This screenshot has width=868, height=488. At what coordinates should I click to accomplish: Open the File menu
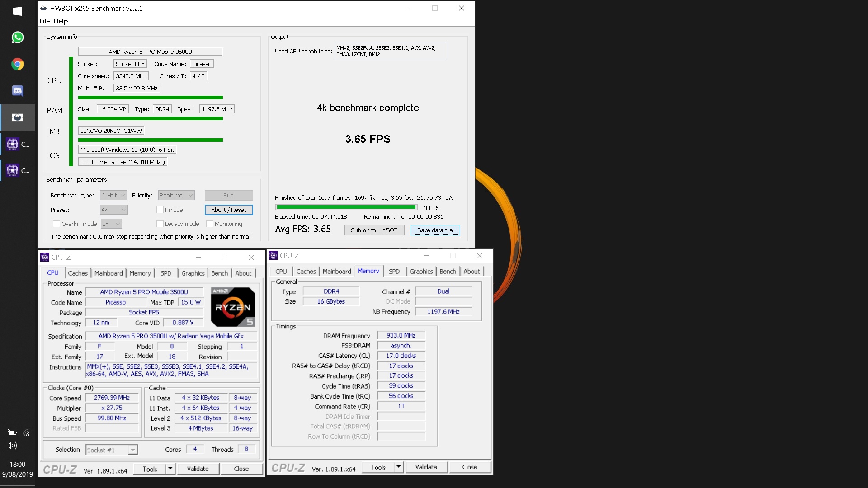click(x=44, y=21)
